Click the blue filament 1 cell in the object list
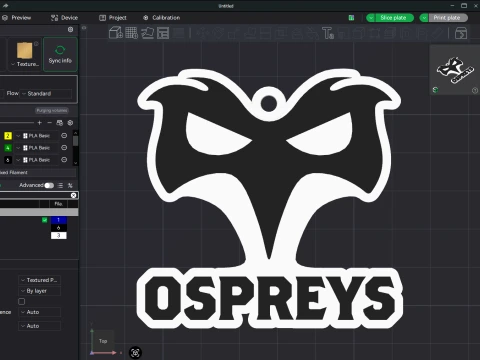Image resolution: width=480 pixels, height=360 pixels. tap(59, 220)
